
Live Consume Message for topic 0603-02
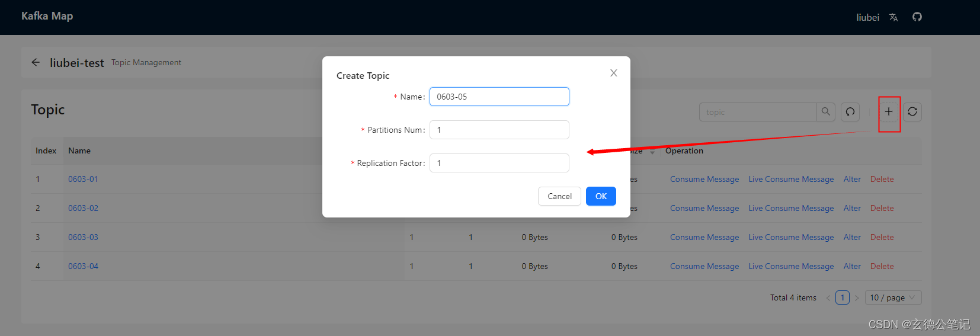click(x=791, y=208)
